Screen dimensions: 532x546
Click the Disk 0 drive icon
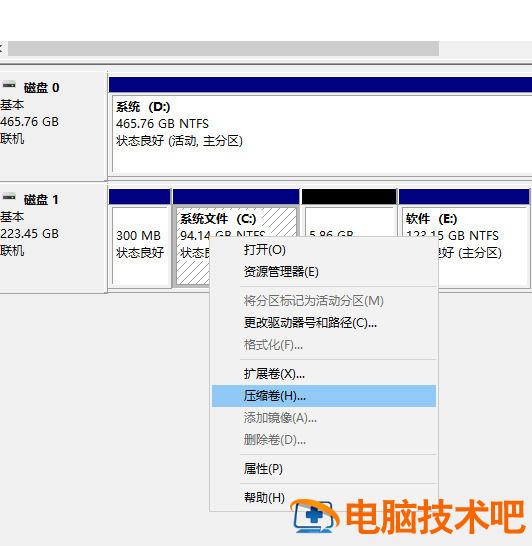(9, 85)
